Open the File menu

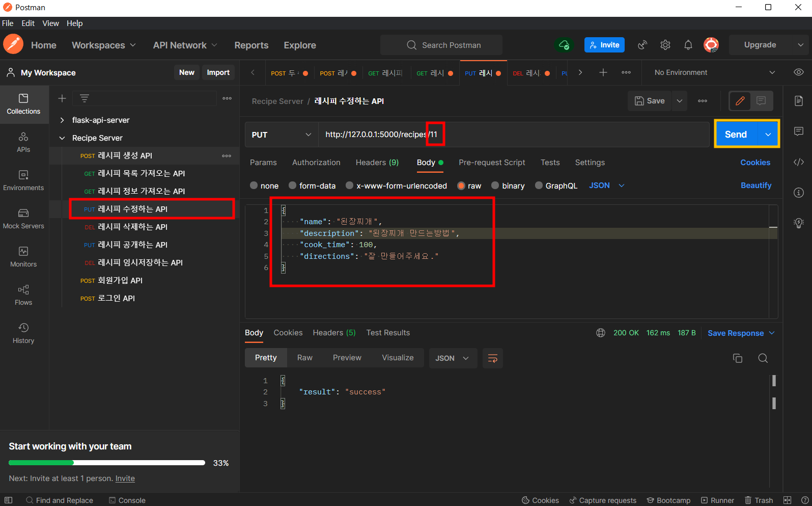tap(8, 23)
